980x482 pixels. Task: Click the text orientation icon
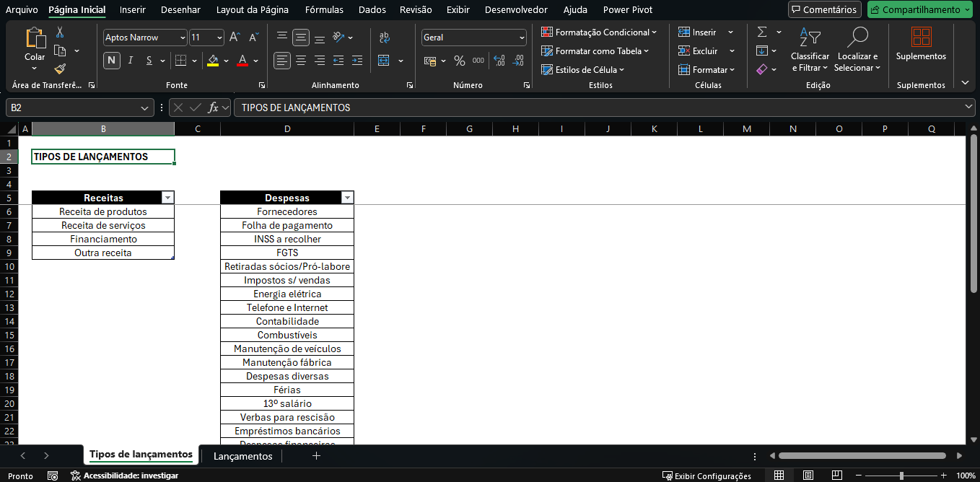click(x=338, y=37)
